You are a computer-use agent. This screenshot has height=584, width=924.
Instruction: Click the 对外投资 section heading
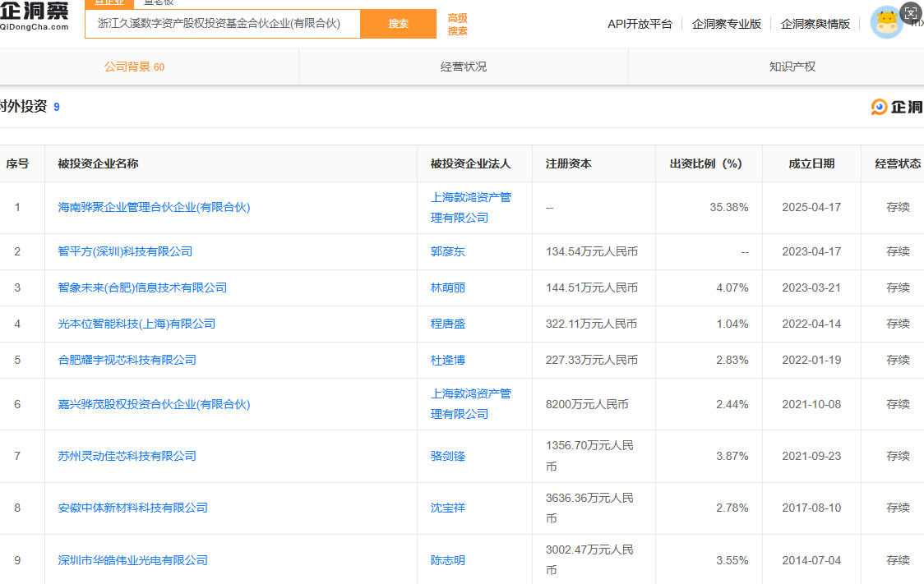[24, 106]
